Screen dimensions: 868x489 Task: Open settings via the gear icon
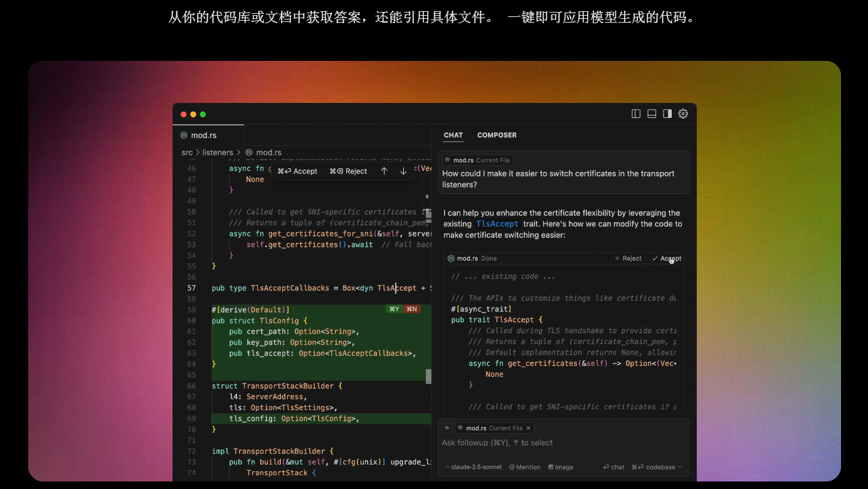[x=683, y=114]
